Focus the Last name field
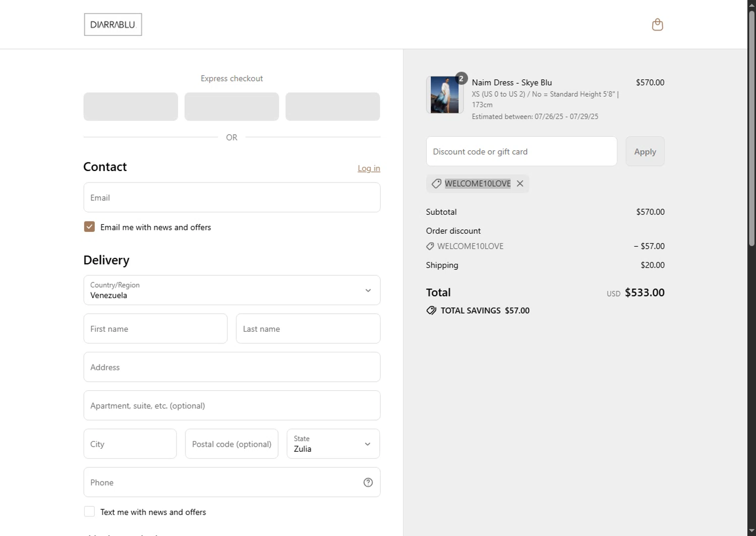756x536 pixels. [x=308, y=329]
